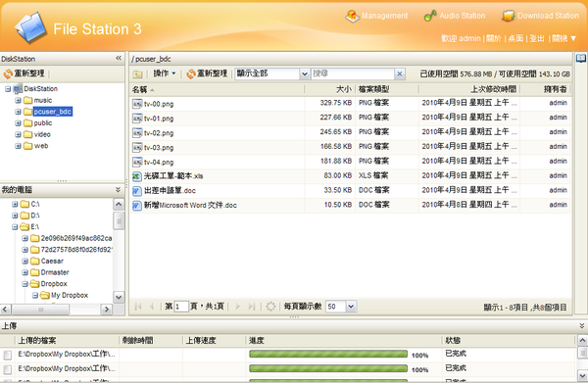Open the 顯示全部 filter dropdown
This screenshot has width=588, height=383.
304,73
